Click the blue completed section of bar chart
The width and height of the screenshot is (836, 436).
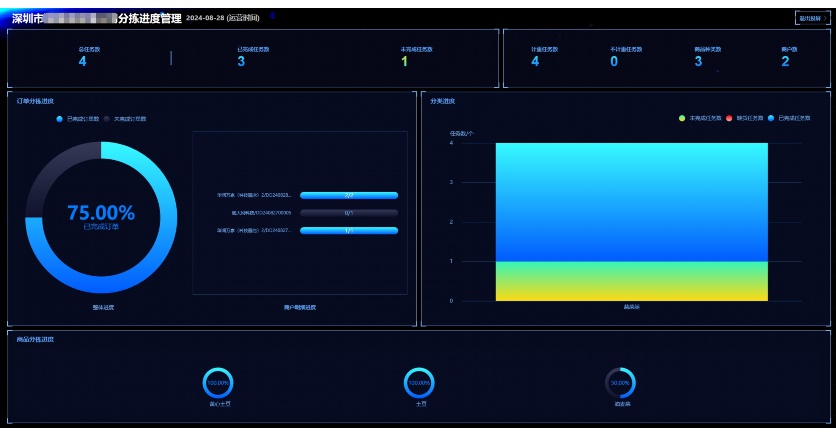(x=631, y=200)
